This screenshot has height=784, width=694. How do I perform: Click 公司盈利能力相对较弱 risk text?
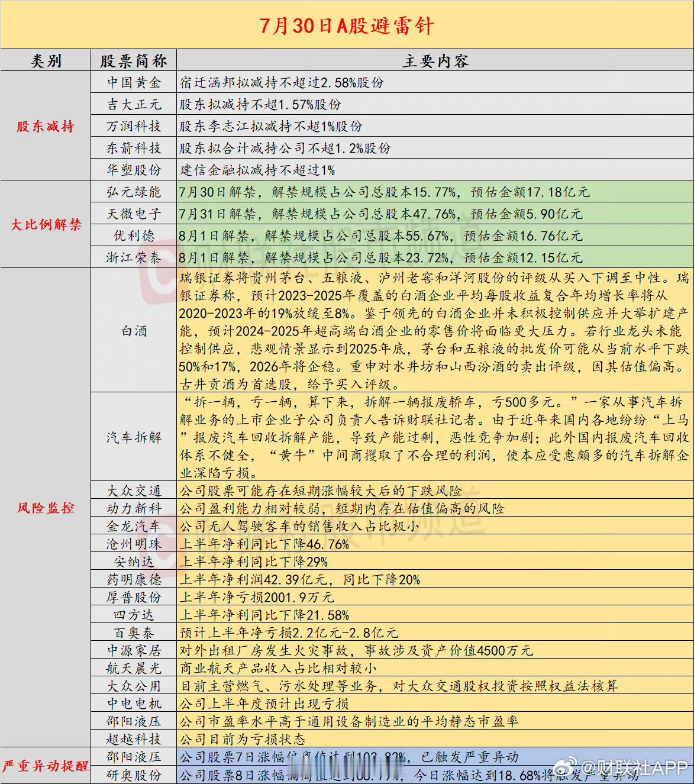click(x=342, y=508)
